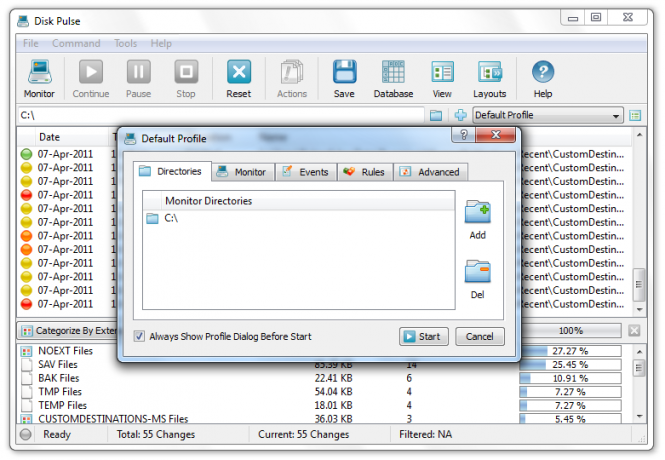Click the Categorize By Extension icon
This screenshot has height=460, width=665.
tap(27, 331)
